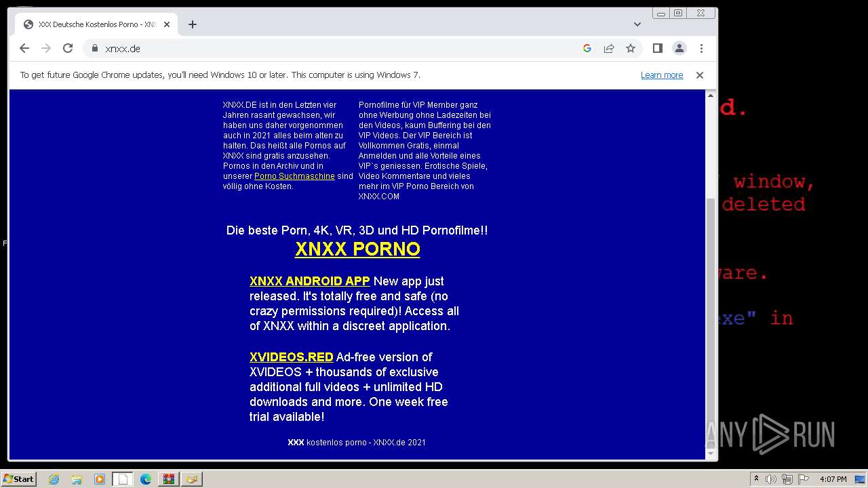Open a new tab
Viewport: 868px width, 488px height.
(193, 24)
